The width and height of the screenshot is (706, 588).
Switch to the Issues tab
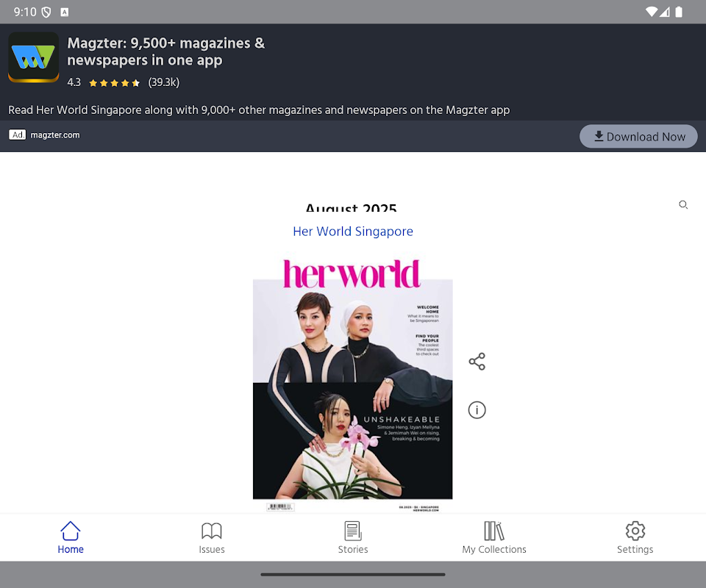click(212, 537)
